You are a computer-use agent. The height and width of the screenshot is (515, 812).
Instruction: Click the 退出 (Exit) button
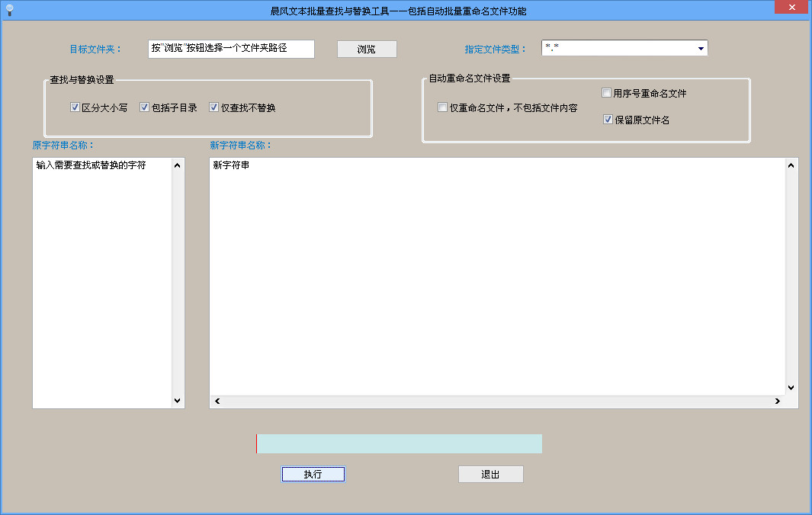pyautogui.click(x=490, y=474)
